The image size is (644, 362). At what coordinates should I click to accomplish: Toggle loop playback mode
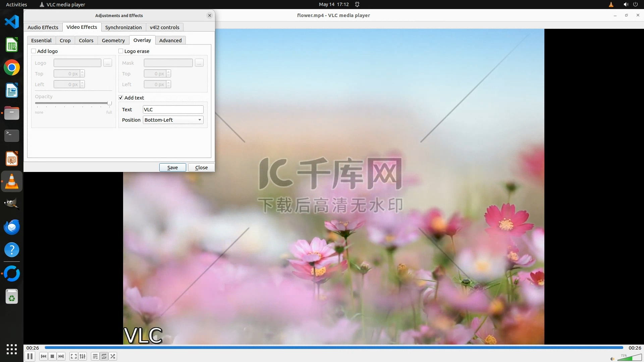(x=104, y=356)
